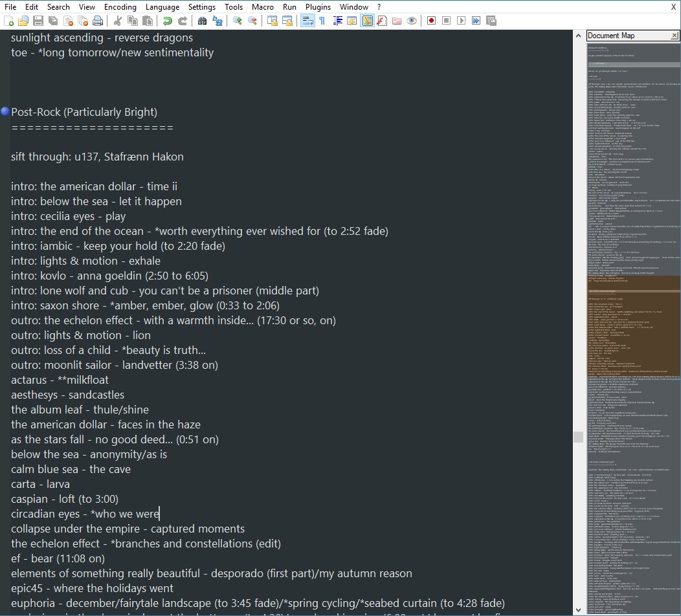This screenshot has height=616, width=681.
Task: Click the editor scrollbar up arrow
Action: [578, 36]
